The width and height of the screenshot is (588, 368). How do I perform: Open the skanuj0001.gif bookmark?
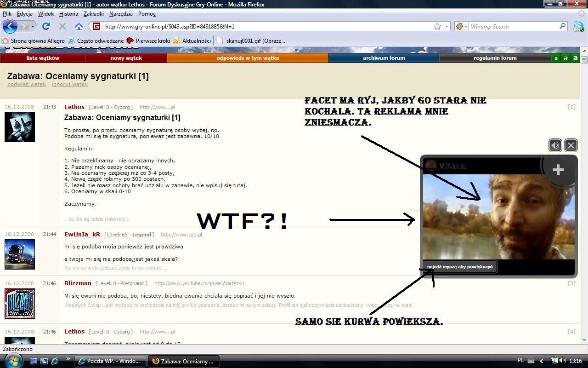click(x=251, y=40)
